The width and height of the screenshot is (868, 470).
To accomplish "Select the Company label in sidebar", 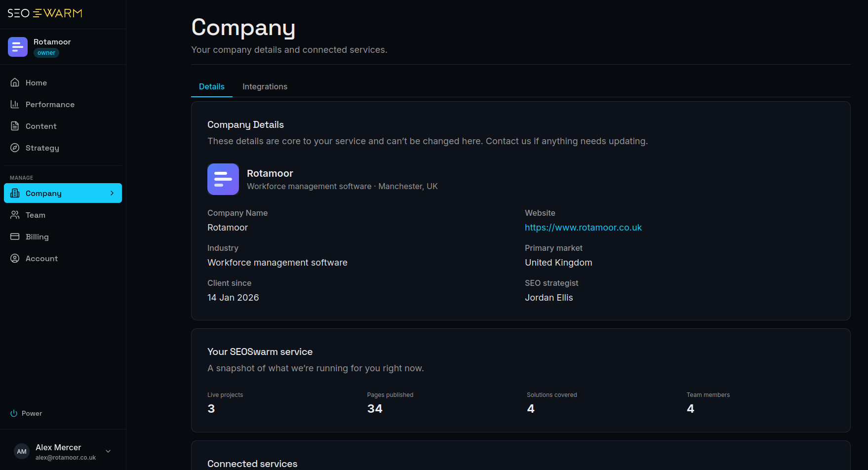I will point(43,193).
